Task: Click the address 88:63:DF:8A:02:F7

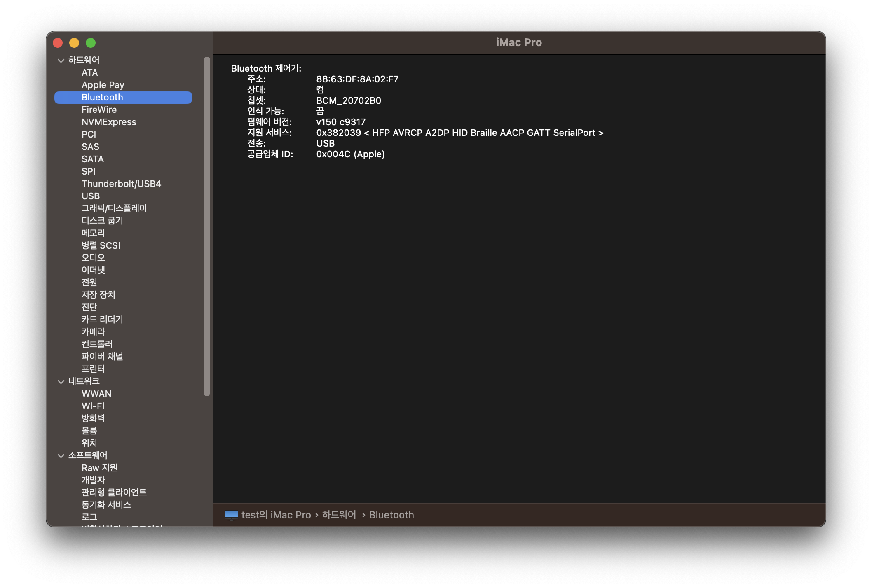Action: 357,79
